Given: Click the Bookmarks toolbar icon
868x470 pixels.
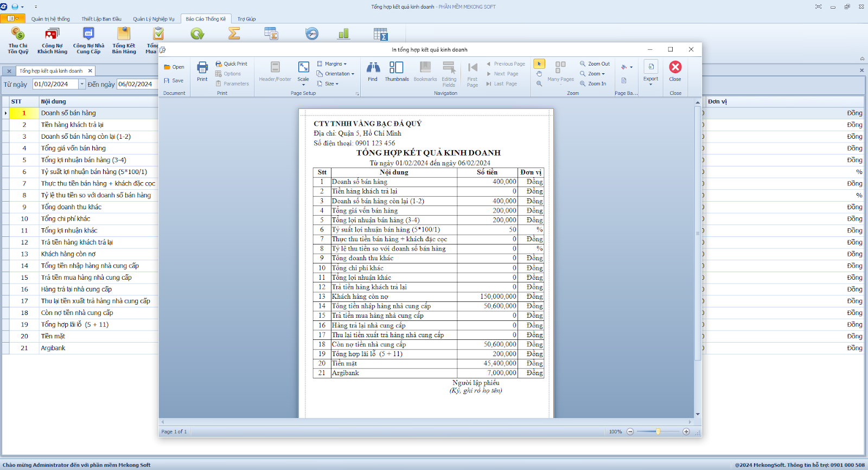Looking at the screenshot, I should (425, 71).
